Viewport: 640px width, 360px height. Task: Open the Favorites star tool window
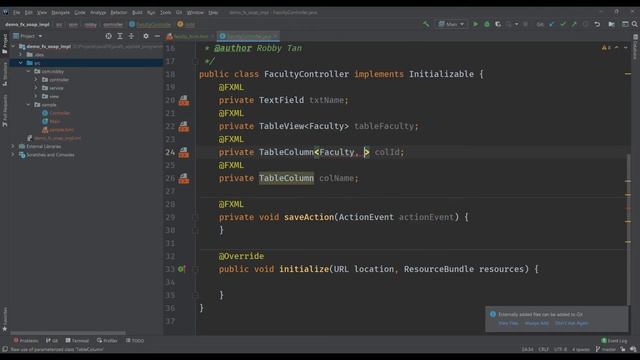pos(4,320)
